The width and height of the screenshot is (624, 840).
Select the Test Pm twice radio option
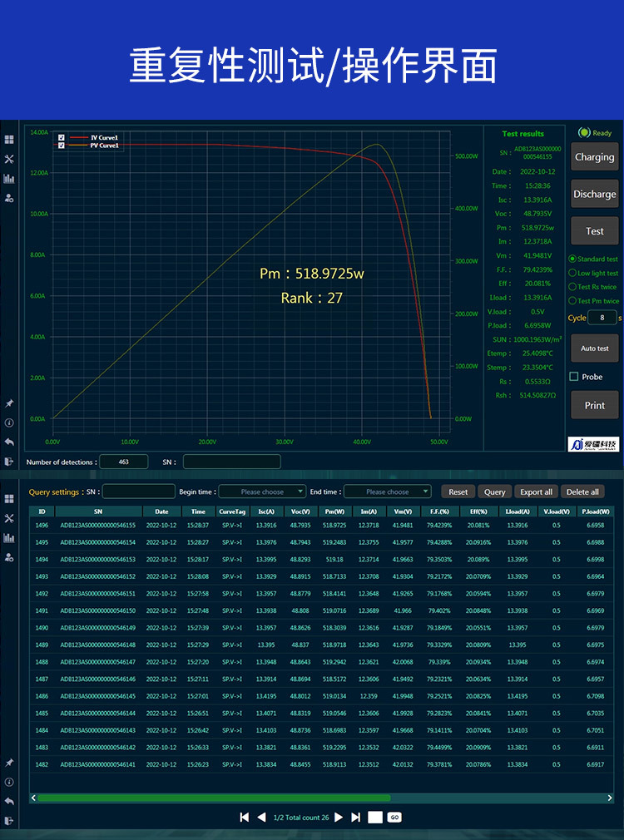(x=572, y=301)
